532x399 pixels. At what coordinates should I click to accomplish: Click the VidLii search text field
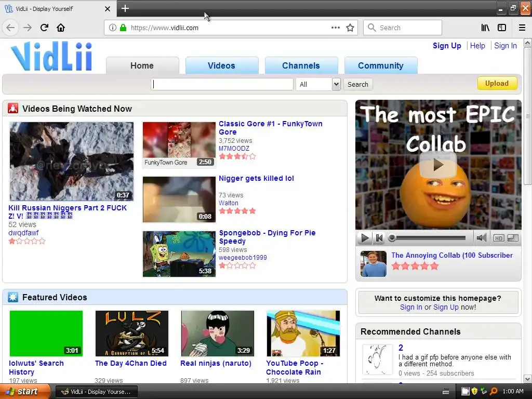click(x=222, y=84)
